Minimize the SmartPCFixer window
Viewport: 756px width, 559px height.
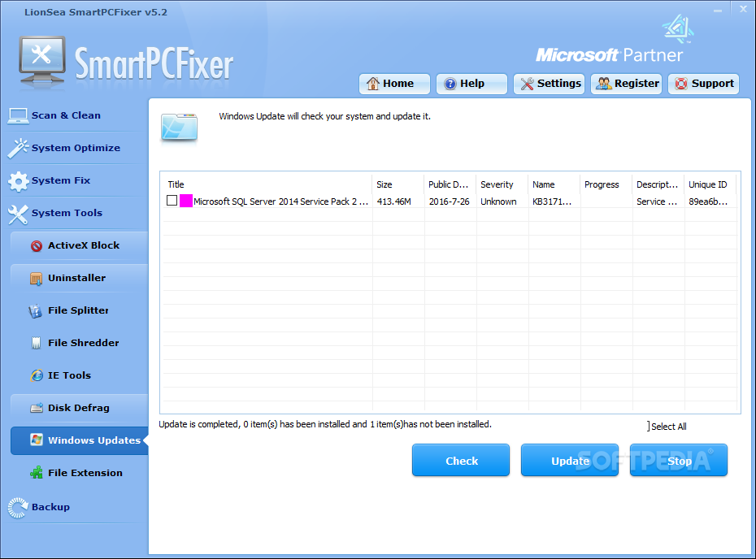(x=718, y=10)
